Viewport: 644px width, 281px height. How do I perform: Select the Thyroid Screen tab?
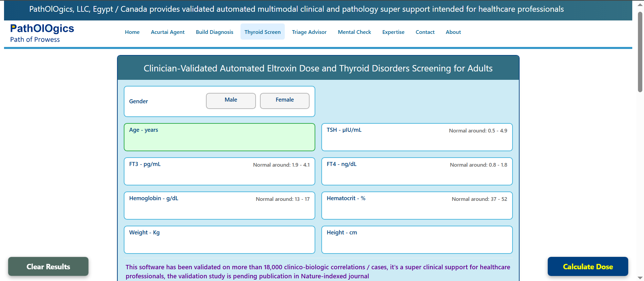coord(263,32)
